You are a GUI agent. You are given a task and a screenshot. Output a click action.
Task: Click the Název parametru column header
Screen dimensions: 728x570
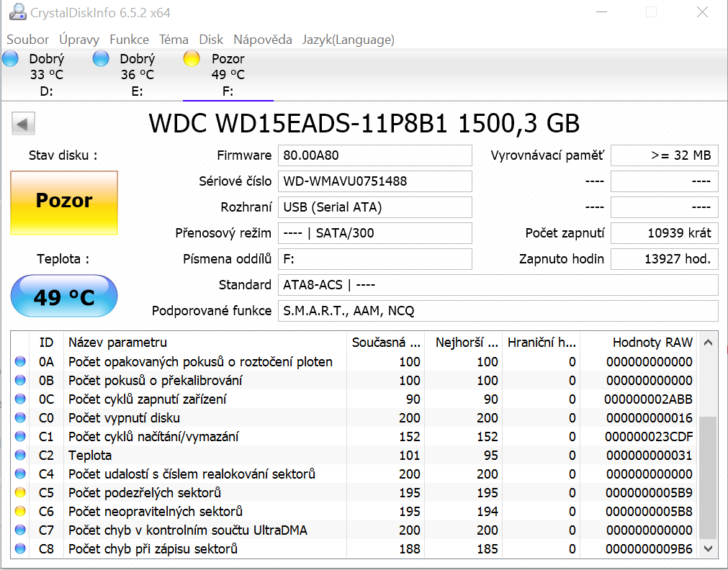[206, 343]
